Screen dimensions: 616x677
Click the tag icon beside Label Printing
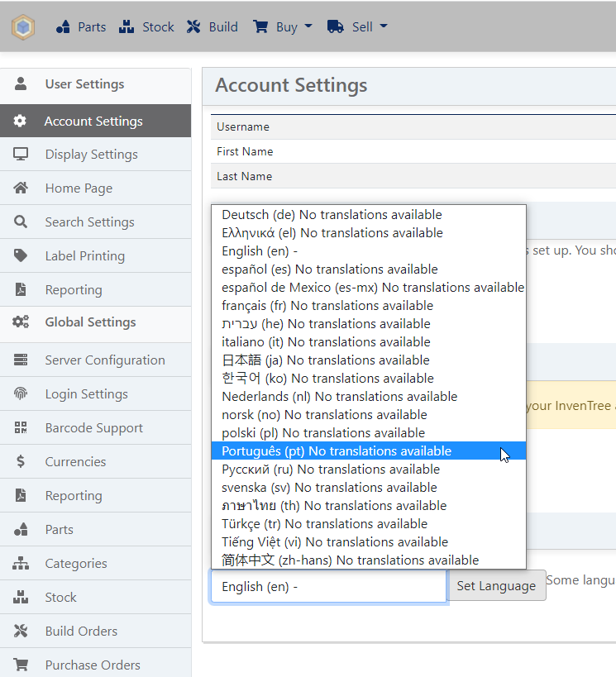pyautogui.click(x=22, y=255)
